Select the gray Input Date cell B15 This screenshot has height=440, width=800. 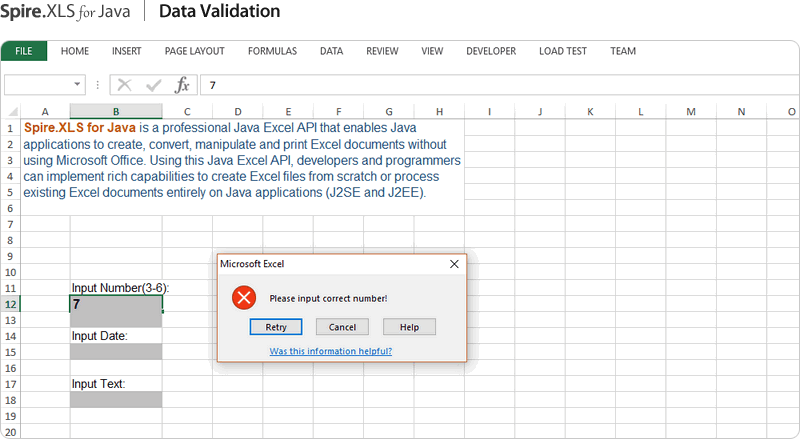pos(116,352)
